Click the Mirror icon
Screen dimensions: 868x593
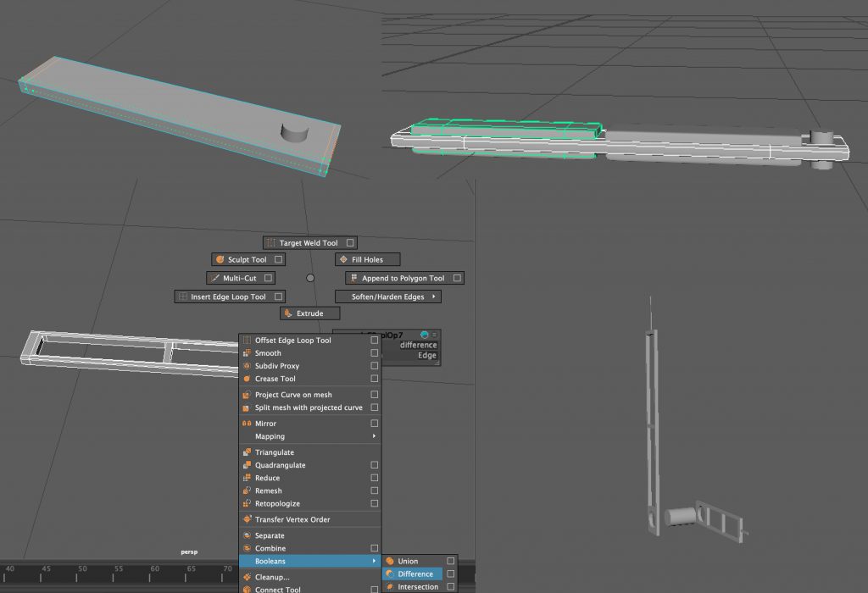[x=247, y=424]
